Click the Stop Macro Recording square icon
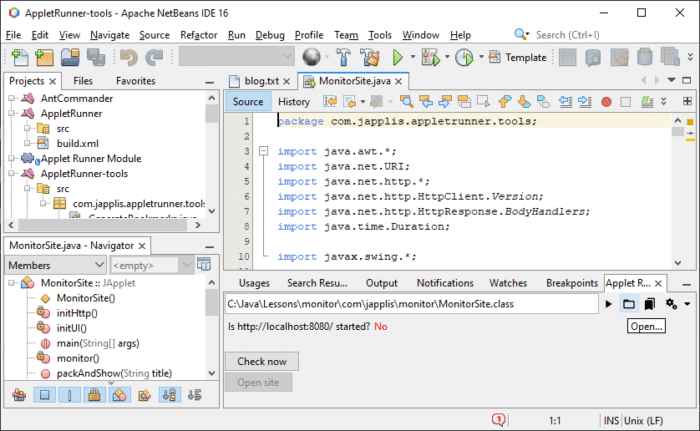700x431 pixels. (625, 102)
